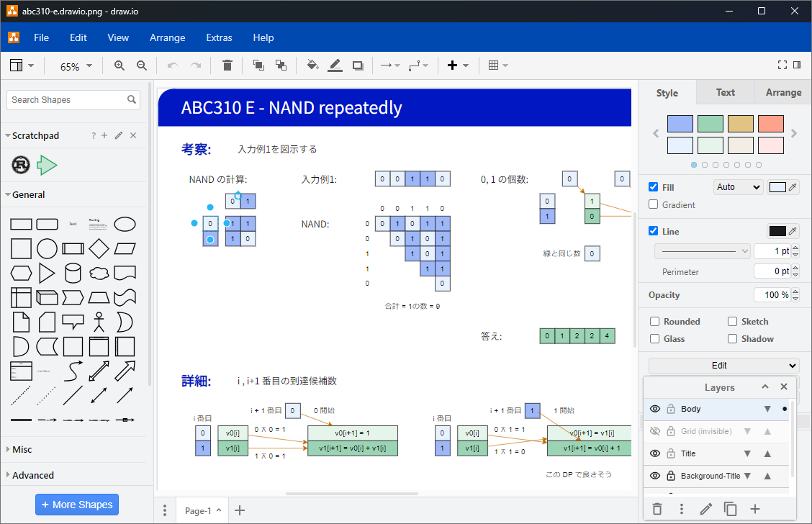Hide the Title layer via eye
This screenshot has height=524, width=812.
point(655,453)
